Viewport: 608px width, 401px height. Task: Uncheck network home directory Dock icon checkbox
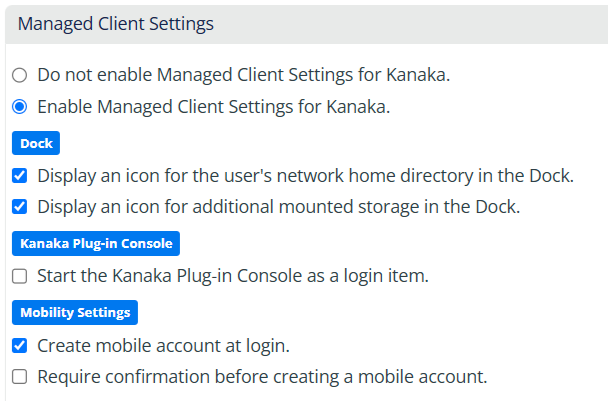coord(20,176)
